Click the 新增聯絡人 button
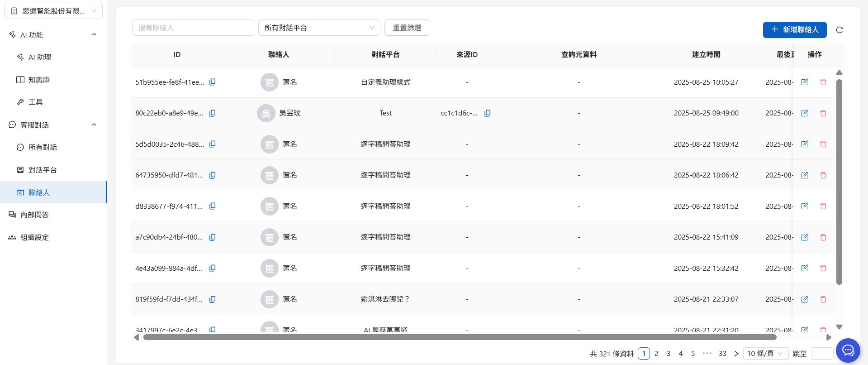 794,29
